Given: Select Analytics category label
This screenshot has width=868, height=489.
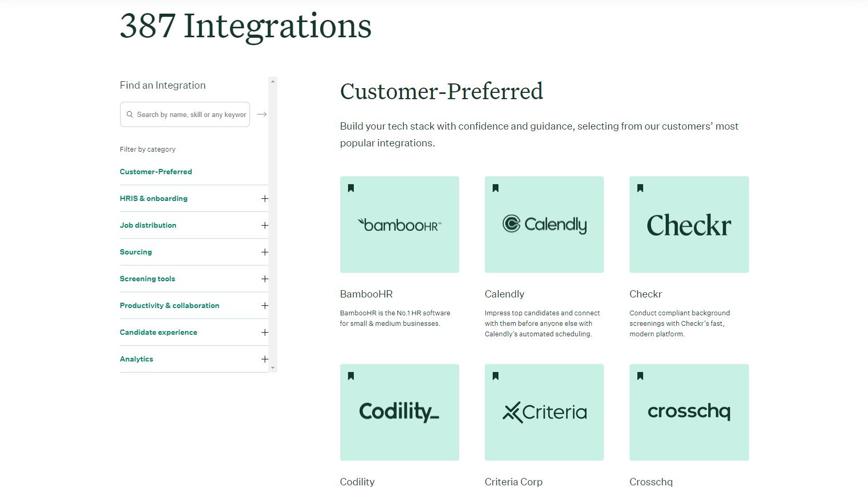Looking at the screenshot, I should coord(136,359).
